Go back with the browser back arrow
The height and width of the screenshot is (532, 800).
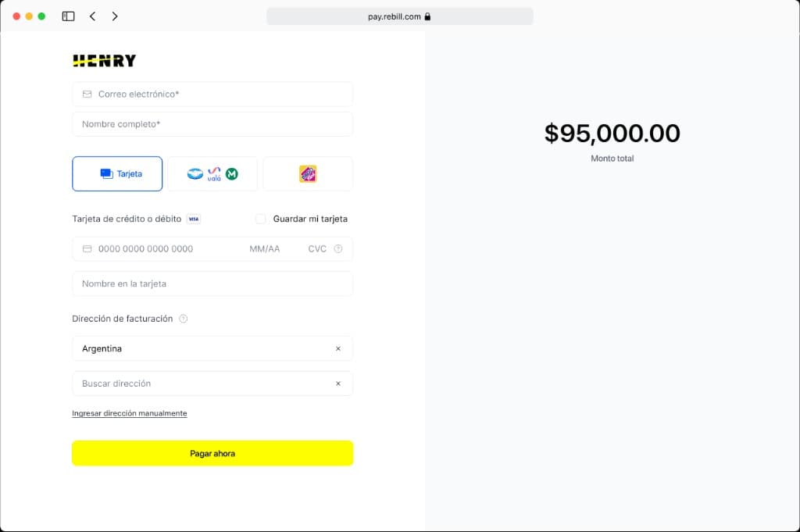pos(92,16)
